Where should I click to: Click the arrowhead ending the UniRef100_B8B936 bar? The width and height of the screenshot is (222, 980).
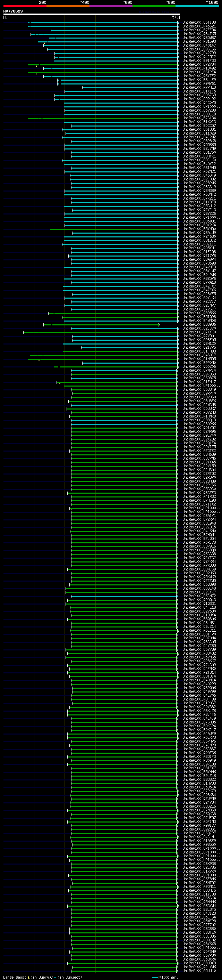[159, 325]
